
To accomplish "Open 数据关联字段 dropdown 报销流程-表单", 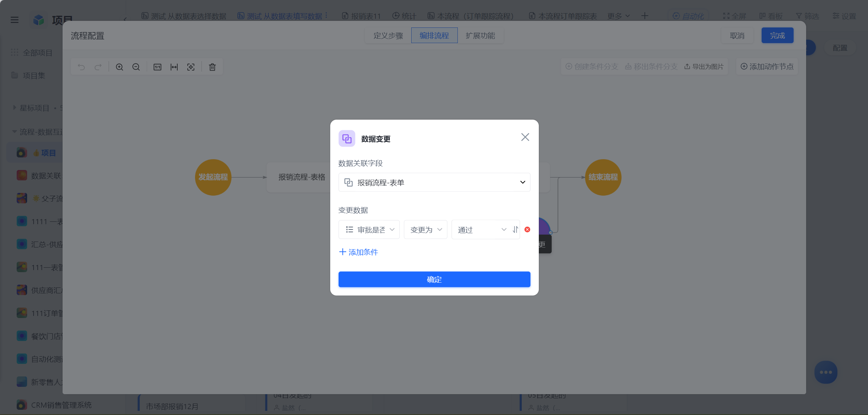I will [x=434, y=182].
